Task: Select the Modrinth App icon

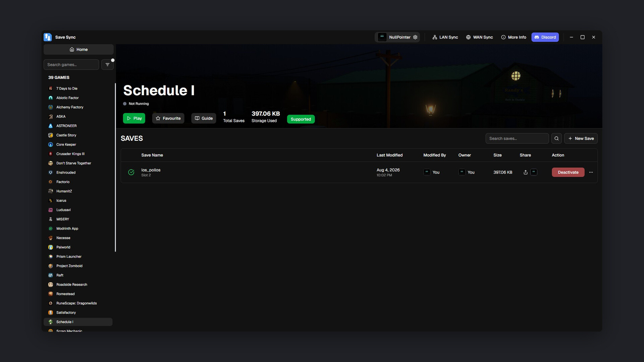Action: (51, 229)
